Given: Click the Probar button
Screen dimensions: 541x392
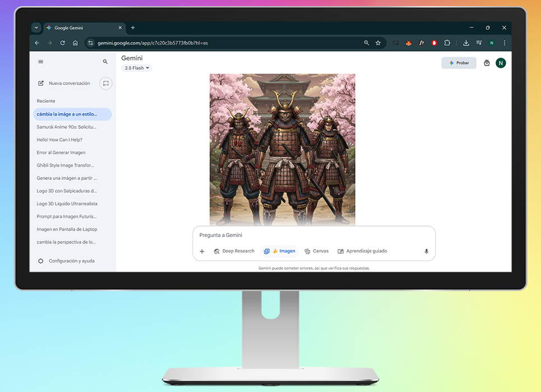Looking at the screenshot, I should click(x=459, y=63).
